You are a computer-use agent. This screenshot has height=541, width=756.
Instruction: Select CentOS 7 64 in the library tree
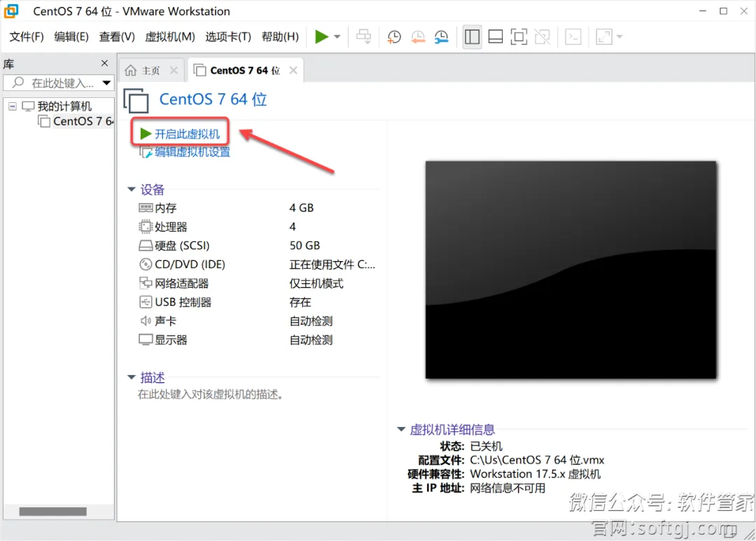[x=83, y=121]
